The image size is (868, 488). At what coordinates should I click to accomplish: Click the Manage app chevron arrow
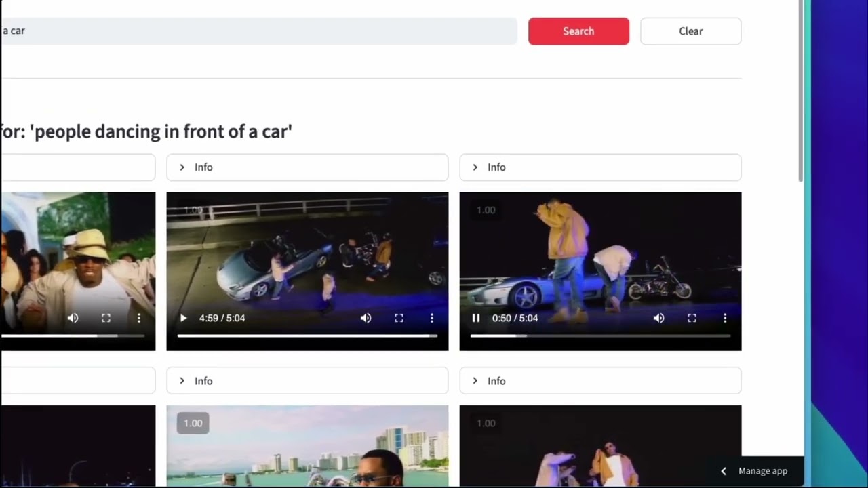(724, 471)
